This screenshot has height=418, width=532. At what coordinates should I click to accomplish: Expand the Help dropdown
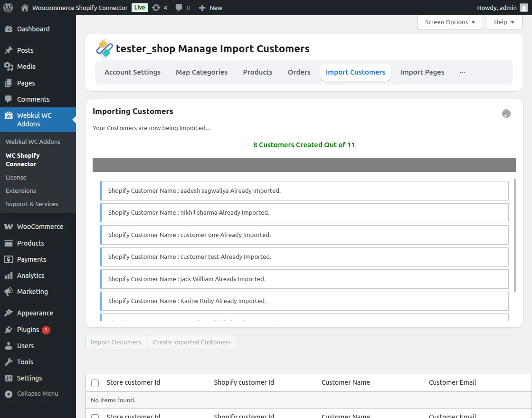tap(503, 22)
